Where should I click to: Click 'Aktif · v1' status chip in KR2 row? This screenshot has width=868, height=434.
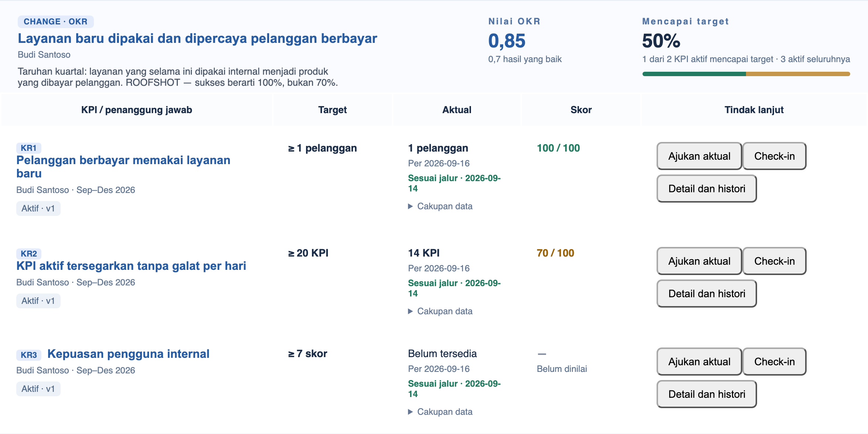pos(38,301)
